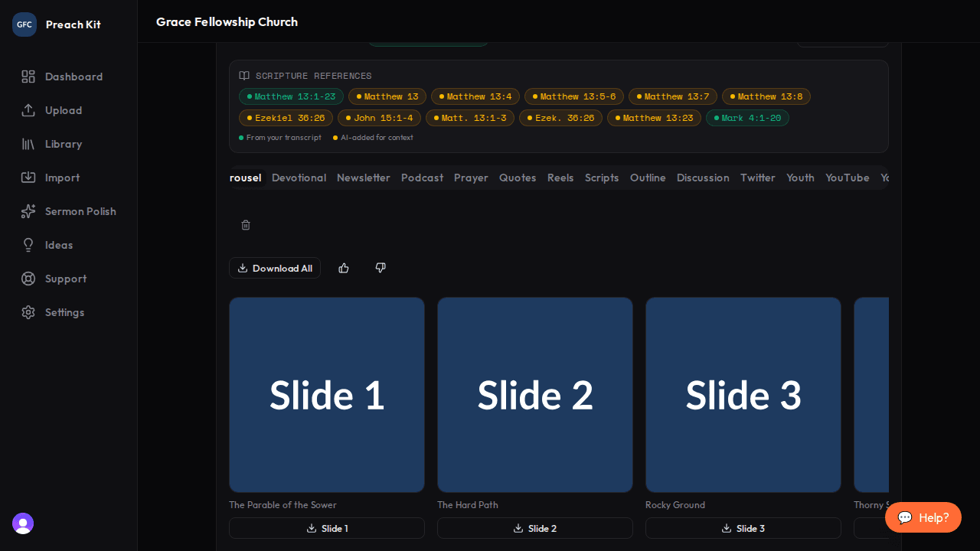980x551 pixels.
Task: Open the Library section
Action: (28, 144)
